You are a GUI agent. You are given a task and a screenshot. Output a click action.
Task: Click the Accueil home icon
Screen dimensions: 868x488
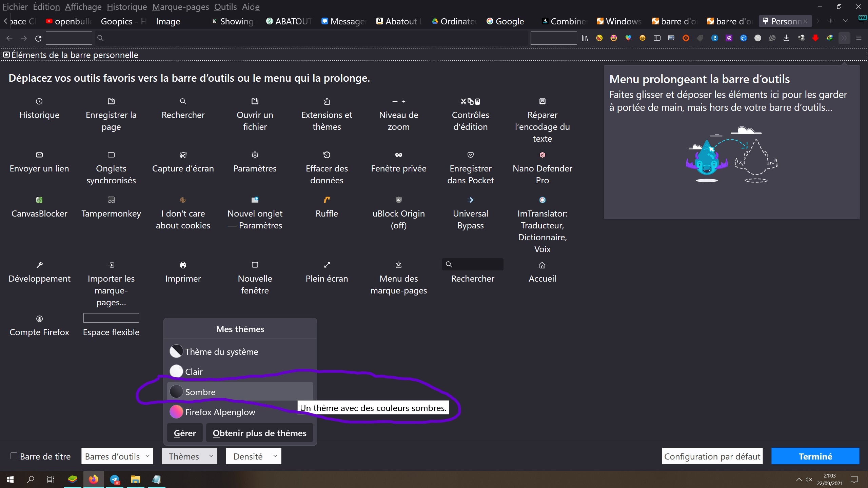[542, 265]
